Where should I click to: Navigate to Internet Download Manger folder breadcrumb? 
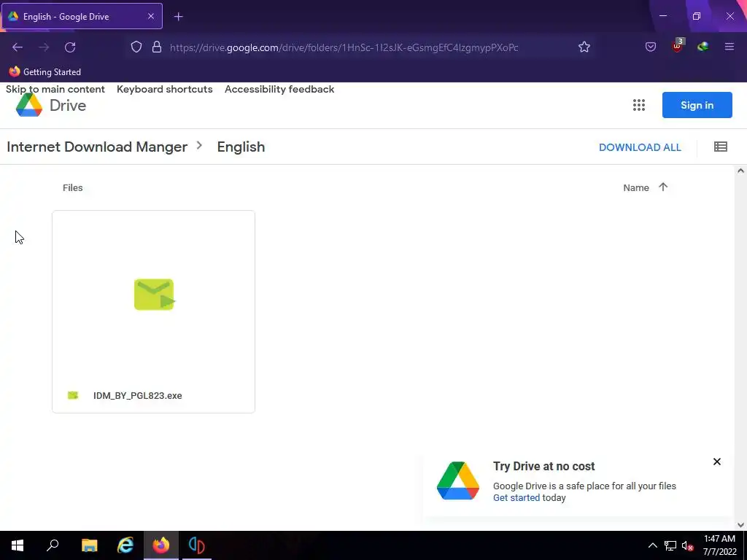[x=97, y=147]
